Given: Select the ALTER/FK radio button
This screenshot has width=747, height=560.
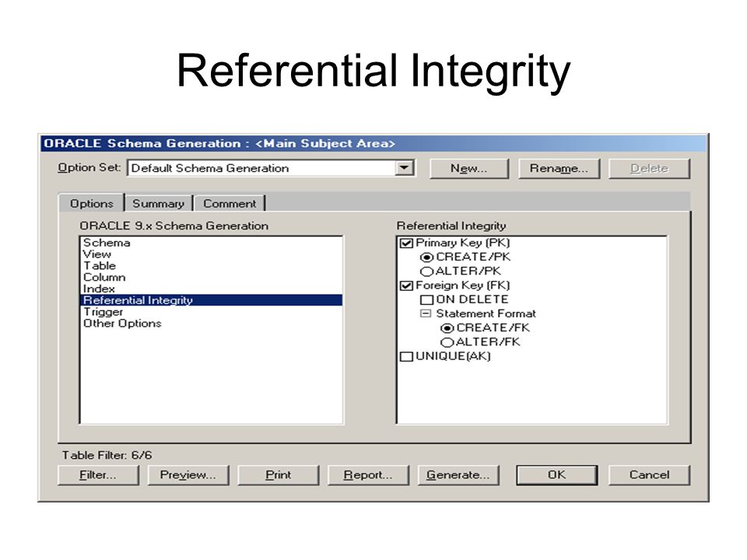Looking at the screenshot, I should (x=447, y=342).
